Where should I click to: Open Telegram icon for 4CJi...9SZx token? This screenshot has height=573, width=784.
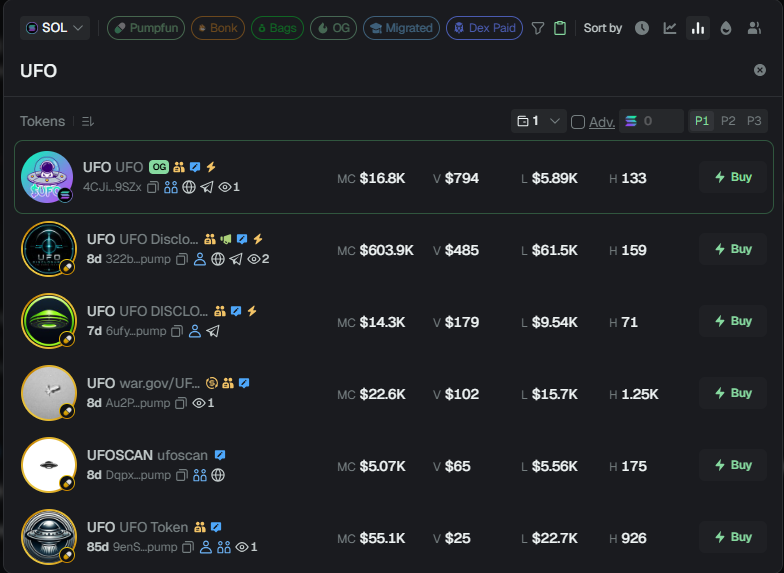coord(207,187)
